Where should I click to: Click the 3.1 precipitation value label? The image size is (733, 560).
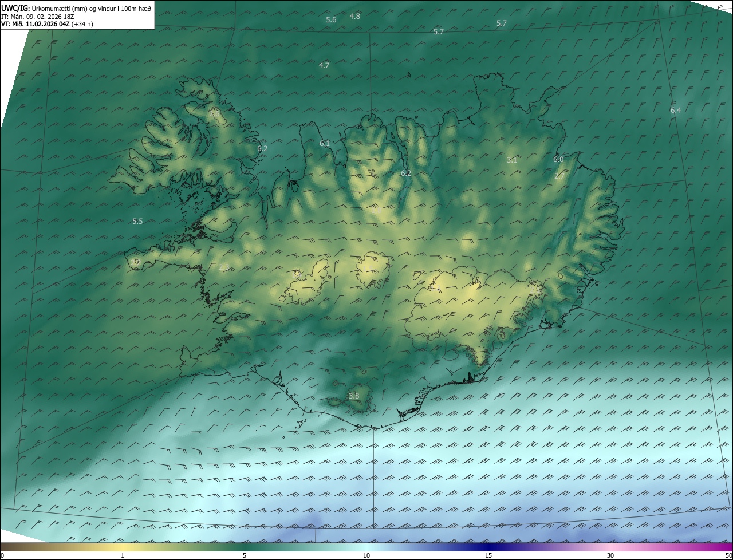point(512,160)
